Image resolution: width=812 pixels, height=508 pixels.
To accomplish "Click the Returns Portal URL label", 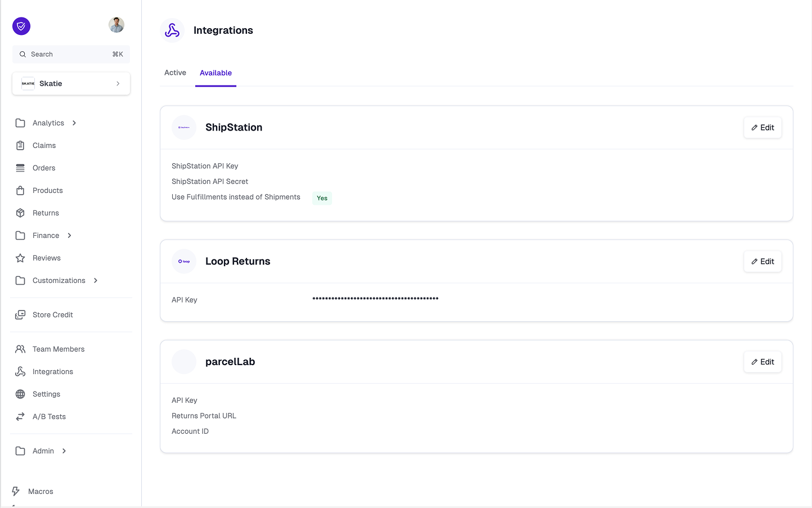I will pyautogui.click(x=204, y=416).
